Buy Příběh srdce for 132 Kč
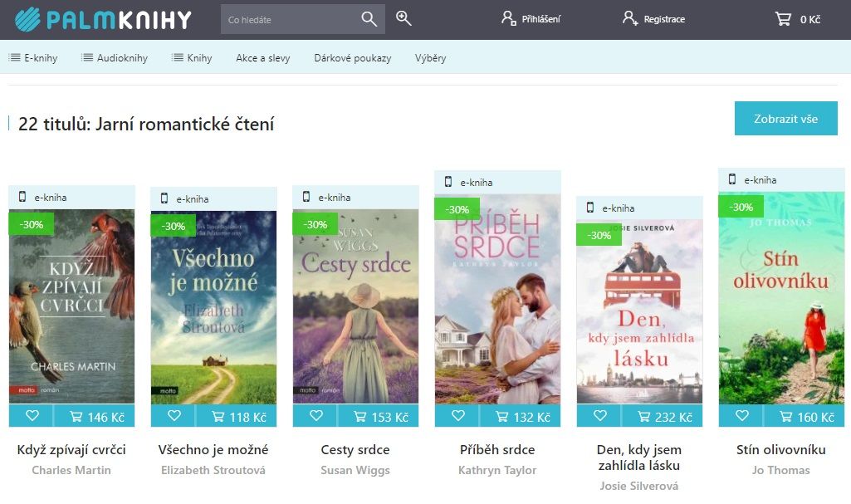 point(521,416)
